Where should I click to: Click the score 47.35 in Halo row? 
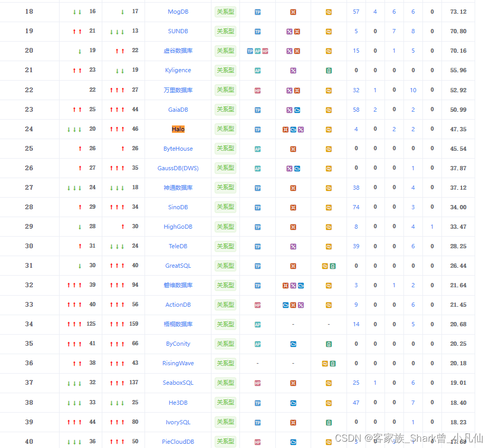(458, 129)
